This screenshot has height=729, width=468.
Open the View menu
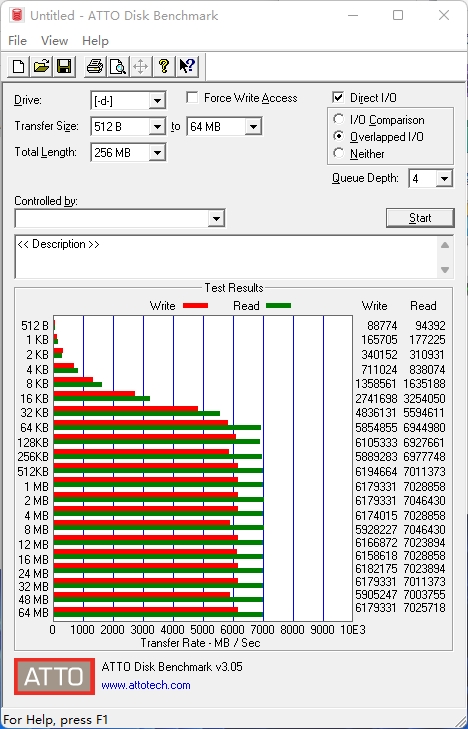coord(54,41)
